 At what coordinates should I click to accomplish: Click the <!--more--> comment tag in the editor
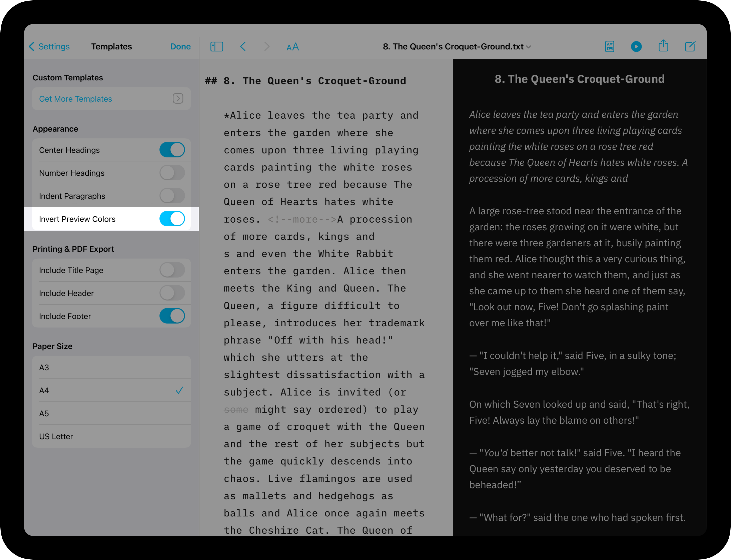tap(302, 219)
